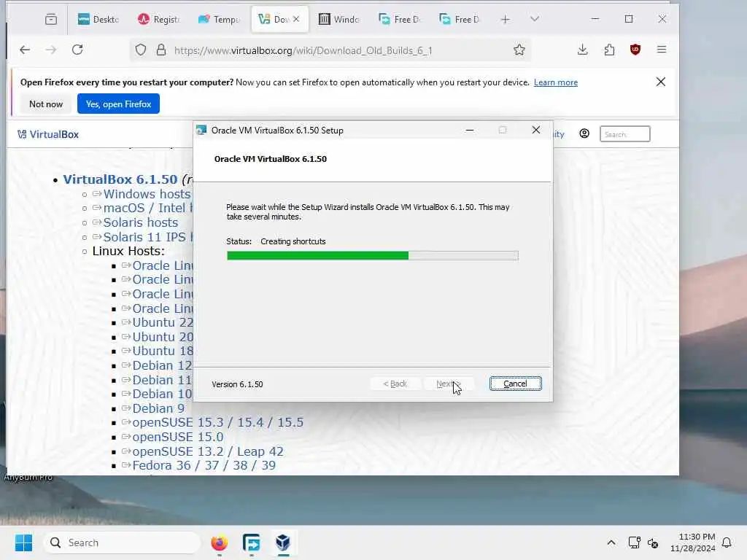Click the VirtualBox installer taskbar icon

(x=283, y=542)
